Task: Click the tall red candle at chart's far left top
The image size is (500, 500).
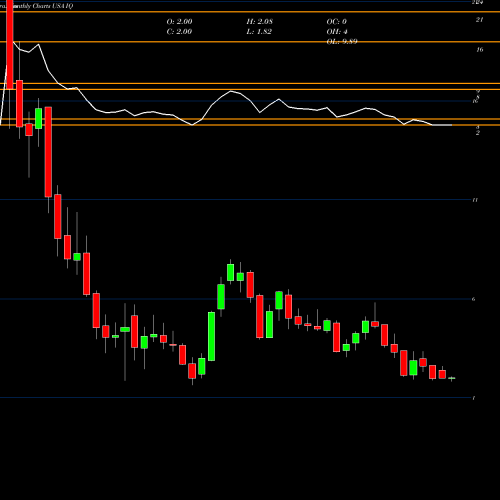Action: [x=10, y=44]
